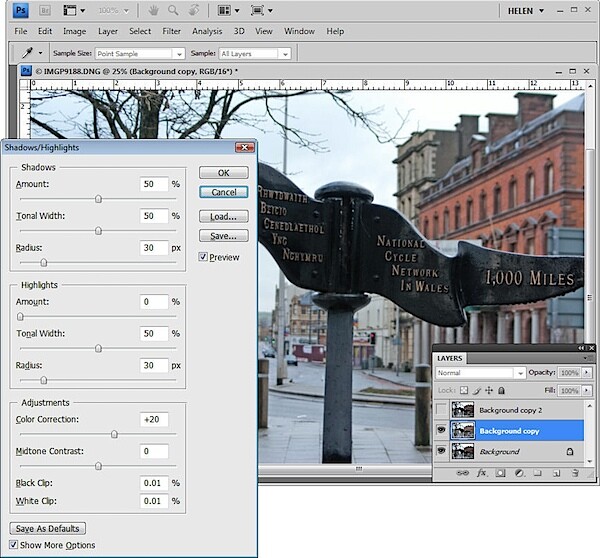Click the Link layers icon
600x558 pixels.
(x=462, y=473)
